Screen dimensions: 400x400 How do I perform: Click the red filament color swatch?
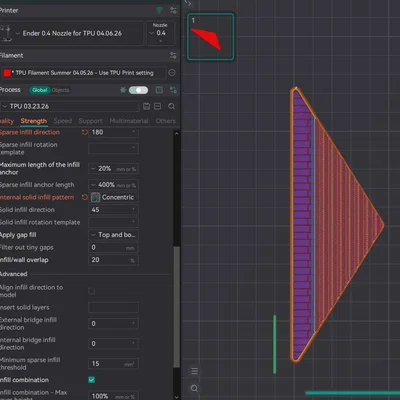point(7,73)
